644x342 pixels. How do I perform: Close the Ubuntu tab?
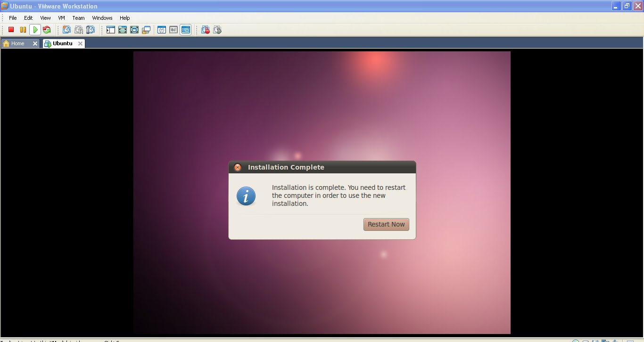coord(80,43)
